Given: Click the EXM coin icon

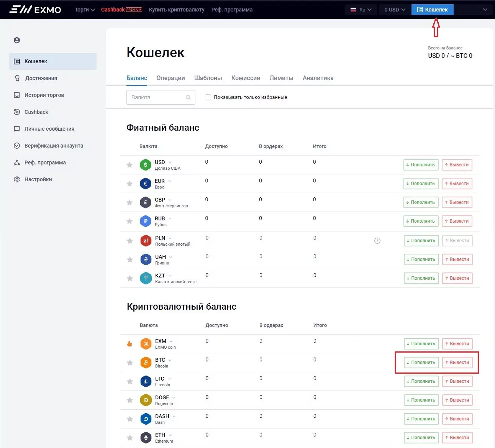Looking at the screenshot, I should (146, 344).
